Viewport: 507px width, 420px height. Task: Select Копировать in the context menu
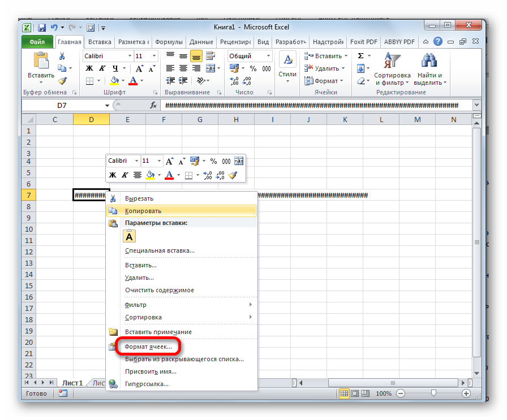143,211
